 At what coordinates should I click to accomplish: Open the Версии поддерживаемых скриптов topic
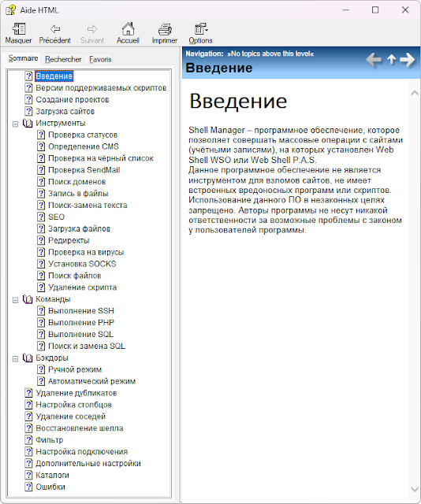tap(101, 87)
